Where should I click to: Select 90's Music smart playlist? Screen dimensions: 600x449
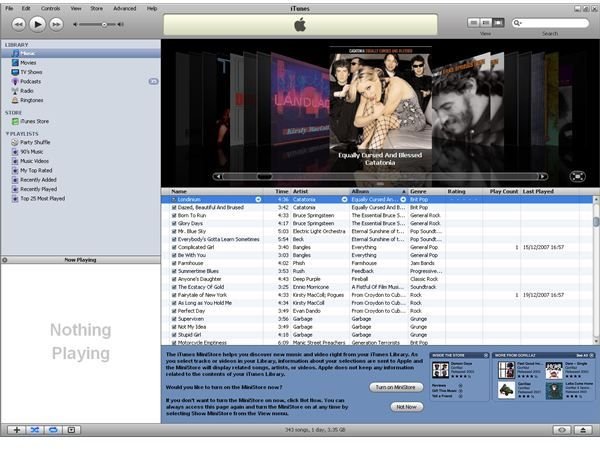click(x=80, y=152)
